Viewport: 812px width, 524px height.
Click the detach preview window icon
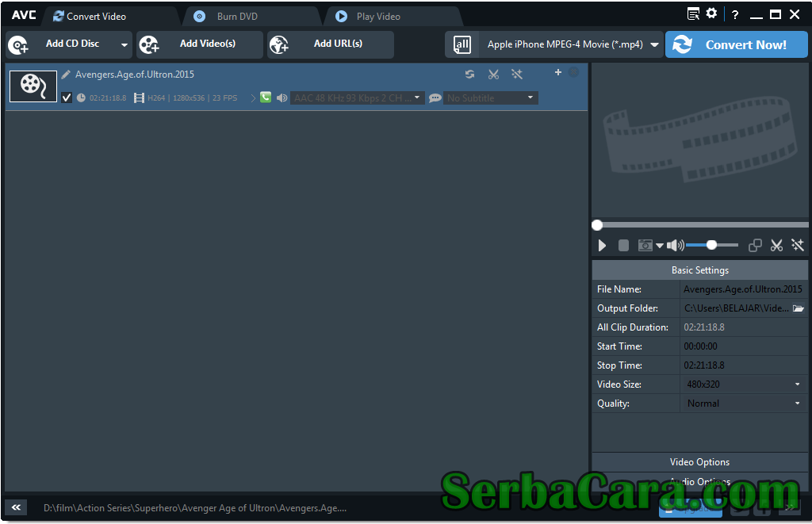[x=755, y=246]
